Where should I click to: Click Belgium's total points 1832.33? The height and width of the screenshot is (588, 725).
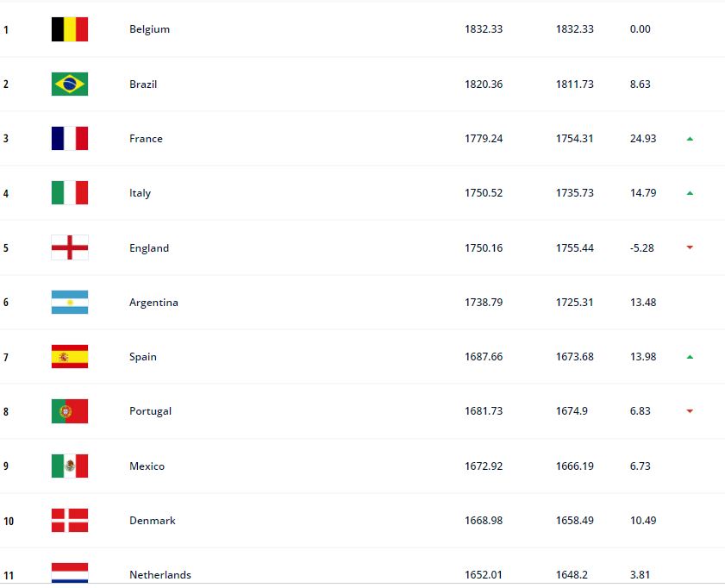(484, 29)
